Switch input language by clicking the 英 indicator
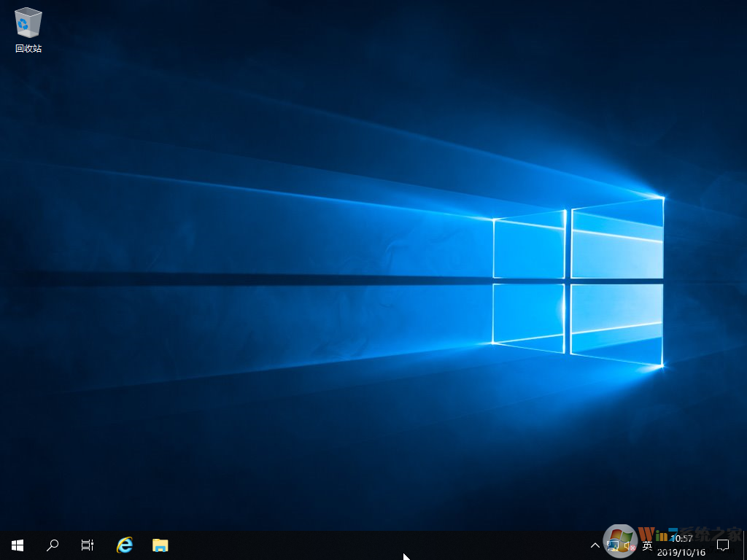This screenshot has width=747, height=560. (647, 545)
